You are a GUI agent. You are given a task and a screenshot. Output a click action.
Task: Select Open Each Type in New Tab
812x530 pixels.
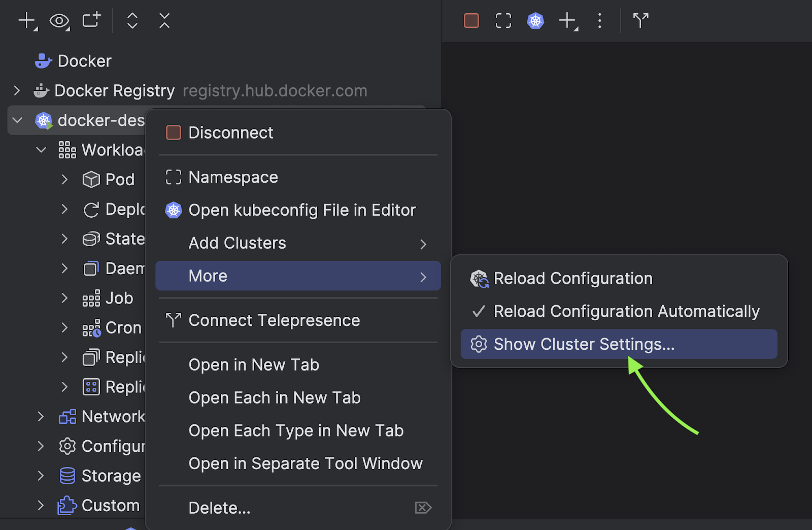click(298, 431)
